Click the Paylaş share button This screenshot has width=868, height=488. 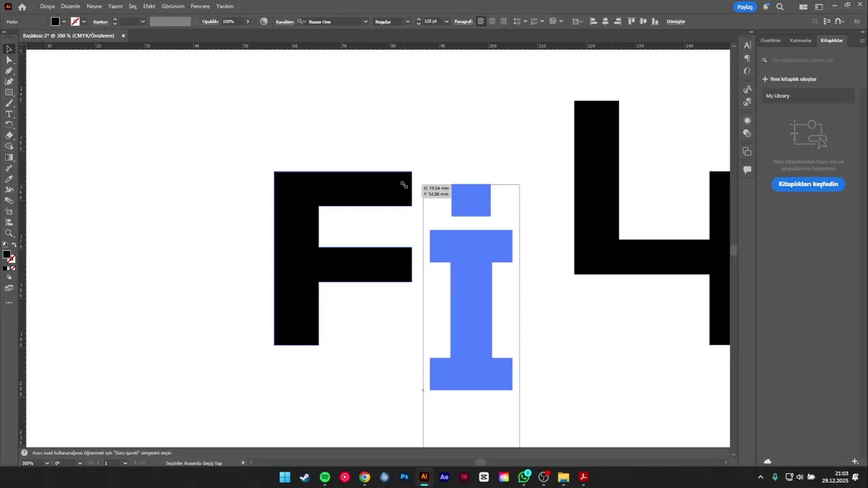pos(745,7)
